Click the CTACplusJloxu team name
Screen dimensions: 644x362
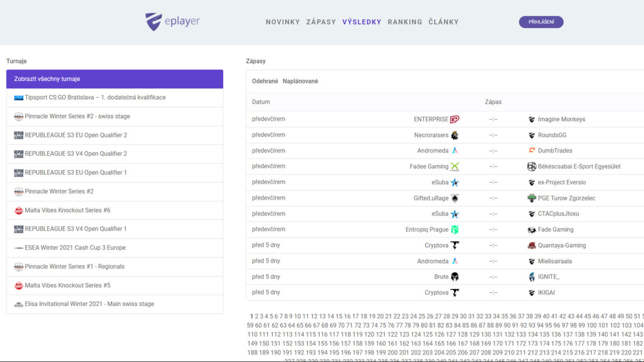(x=559, y=214)
